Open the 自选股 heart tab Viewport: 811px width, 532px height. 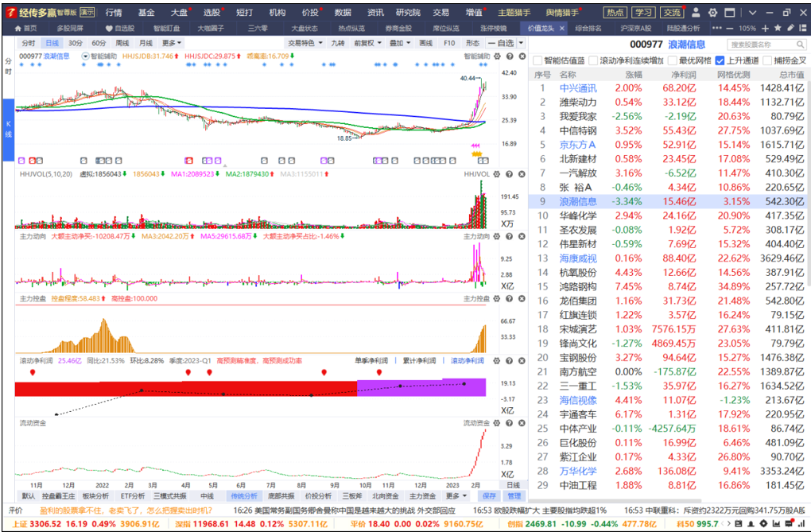click(119, 29)
